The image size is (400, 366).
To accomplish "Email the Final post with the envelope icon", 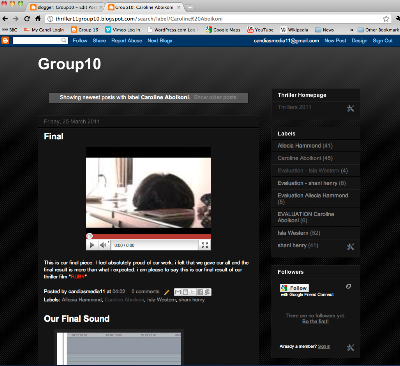I will pyautogui.click(x=178, y=292).
